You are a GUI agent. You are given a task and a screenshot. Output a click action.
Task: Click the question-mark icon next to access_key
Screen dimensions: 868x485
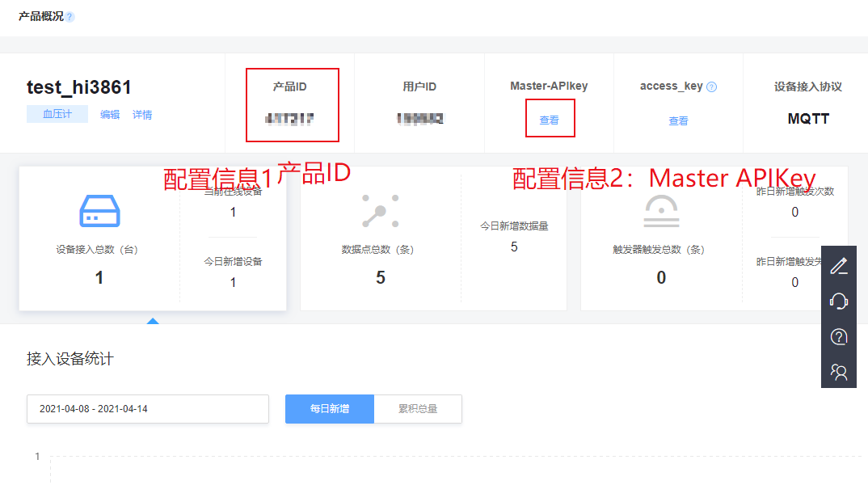[711, 86]
